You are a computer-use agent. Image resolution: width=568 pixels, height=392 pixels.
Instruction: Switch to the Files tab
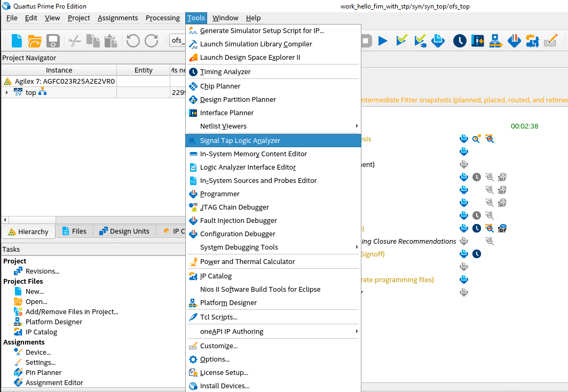click(x=74, y=231)
